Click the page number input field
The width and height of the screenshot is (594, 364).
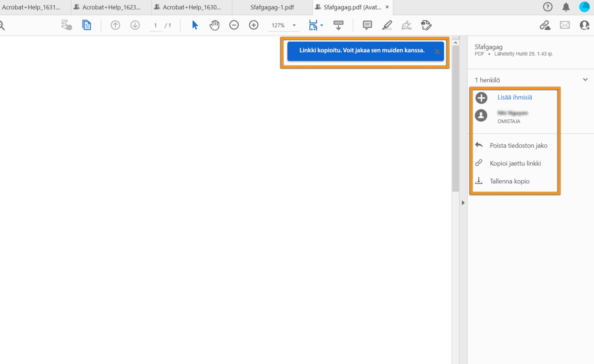[x=155, y=25]
